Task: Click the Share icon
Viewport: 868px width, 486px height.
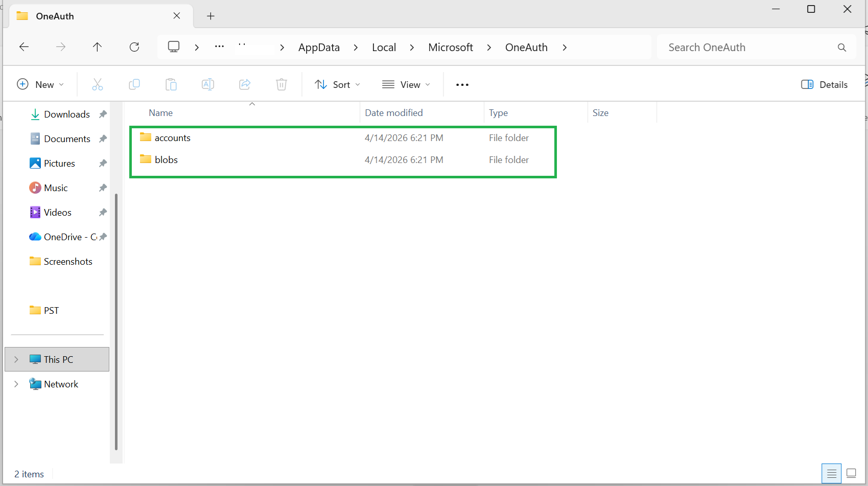Action: (x=245, y=84)
